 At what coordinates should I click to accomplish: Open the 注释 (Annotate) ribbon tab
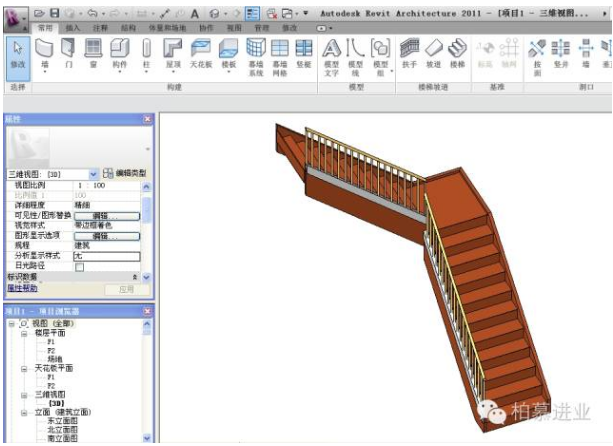(x=100, y=28)
